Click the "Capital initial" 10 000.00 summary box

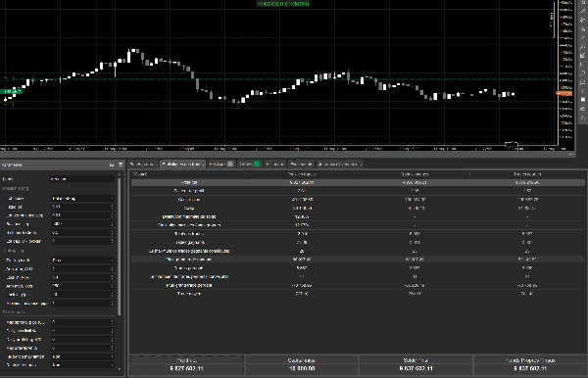[x=302, y=364]
